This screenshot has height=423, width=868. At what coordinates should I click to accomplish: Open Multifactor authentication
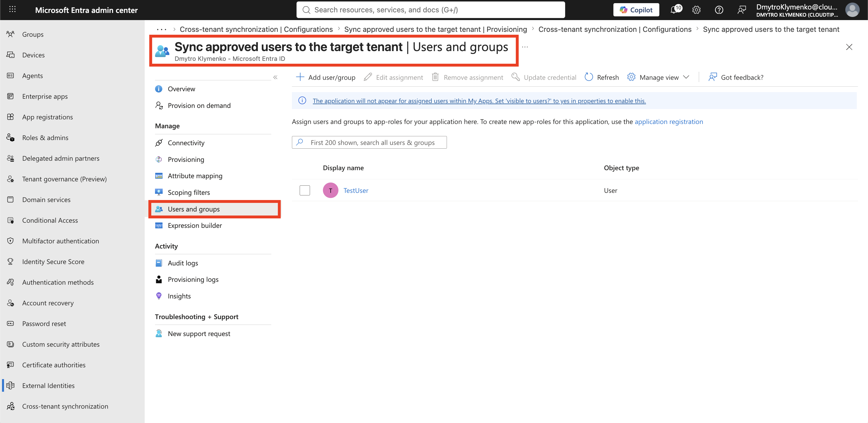(61, 241)
